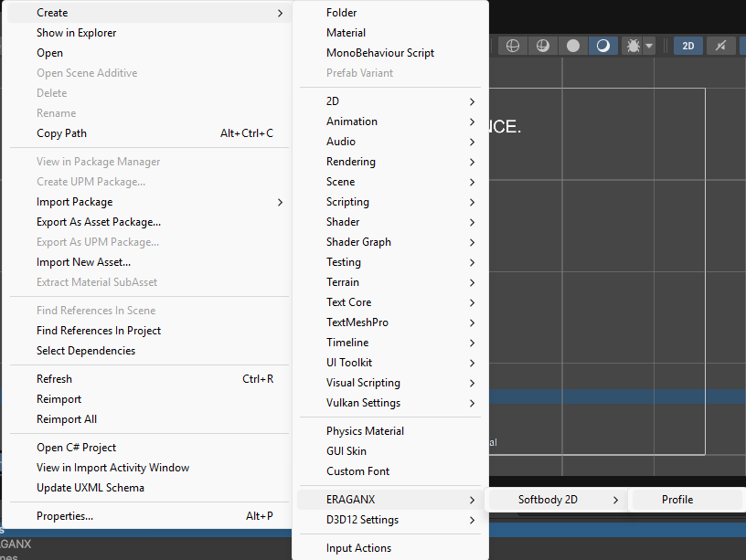Expand the Audio submenu
The width and height of the screenshot is (746, 560).
[390, 142]
